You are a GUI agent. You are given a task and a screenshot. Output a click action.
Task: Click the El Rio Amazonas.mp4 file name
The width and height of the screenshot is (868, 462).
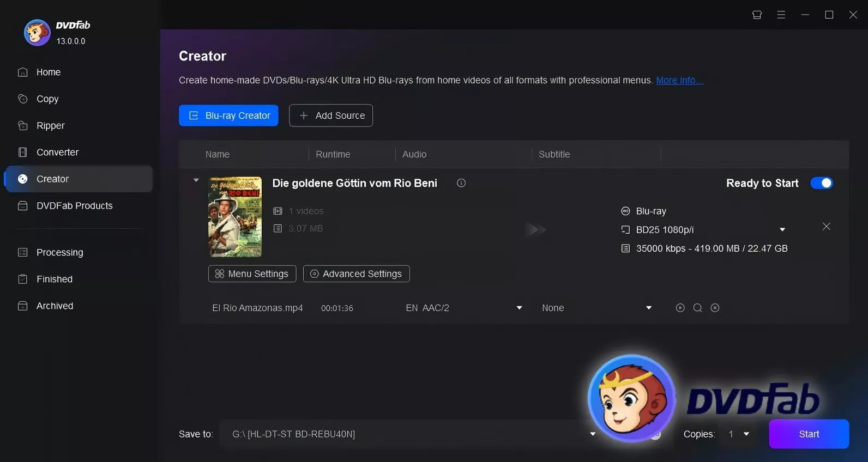pyautogui.click(x=257, y=308)
